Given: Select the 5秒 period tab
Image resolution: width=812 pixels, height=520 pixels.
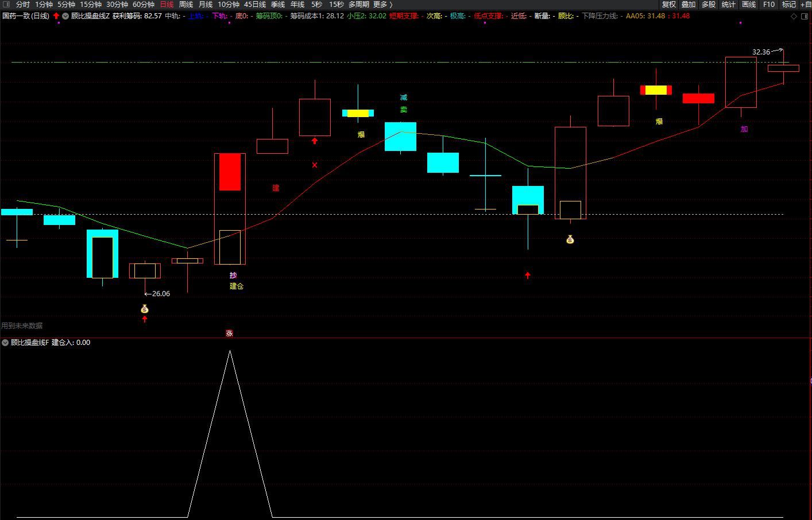Looking at the screenshot, I should coord(317,5).
